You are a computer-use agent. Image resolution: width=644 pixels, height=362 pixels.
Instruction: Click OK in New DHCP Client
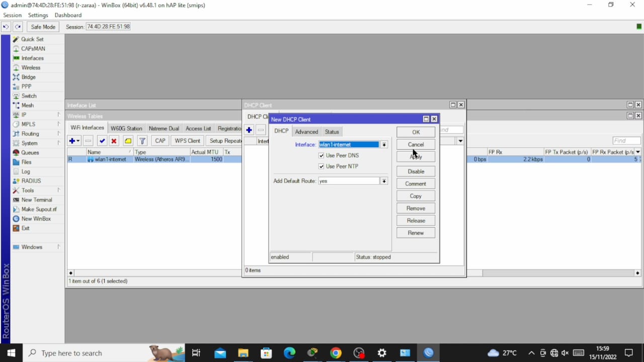416,132
